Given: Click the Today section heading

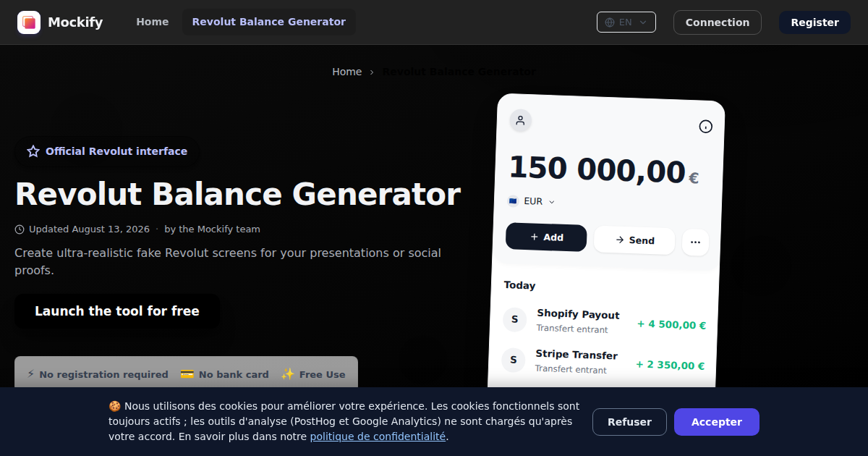Looking at the screenshot, I should coord(519,285).
